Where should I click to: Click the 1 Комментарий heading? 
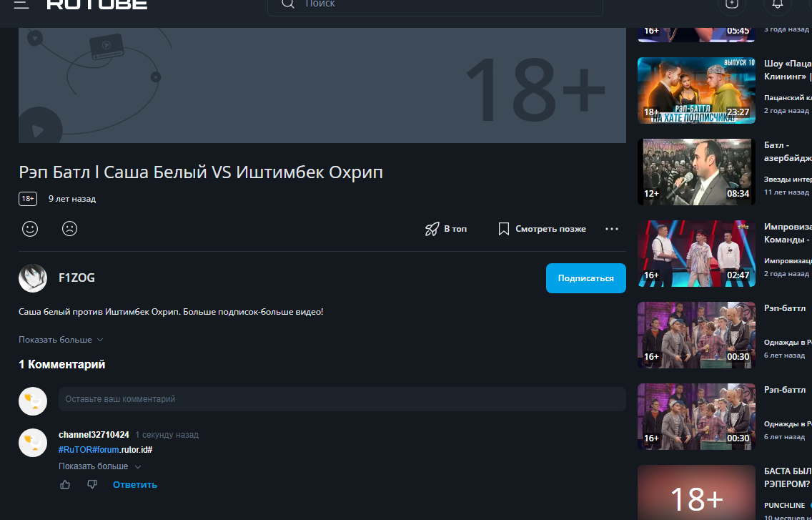(x=61, y=365)
